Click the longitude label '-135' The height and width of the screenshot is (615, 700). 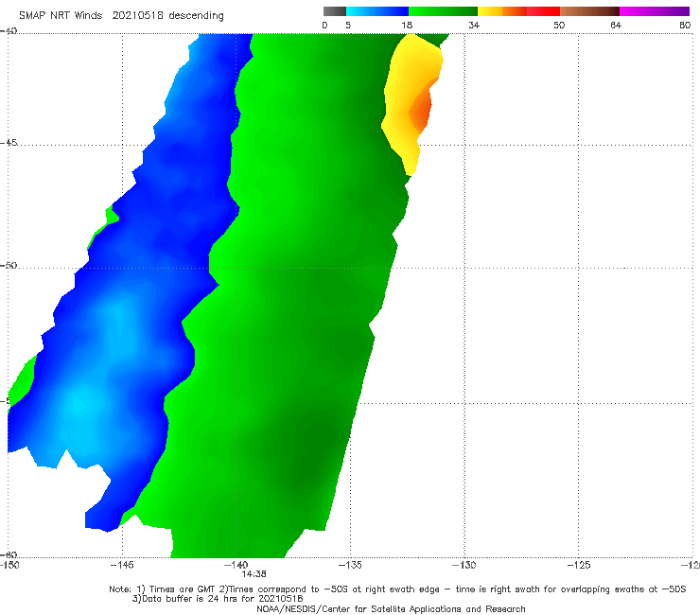(x=350, y=565)
